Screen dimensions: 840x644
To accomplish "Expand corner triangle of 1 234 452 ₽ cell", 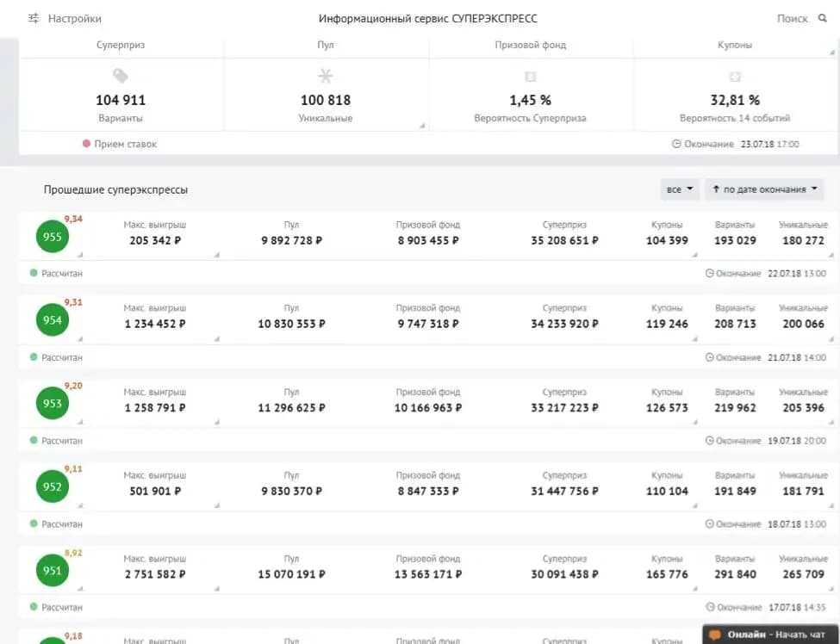I will tap(217, 339).
